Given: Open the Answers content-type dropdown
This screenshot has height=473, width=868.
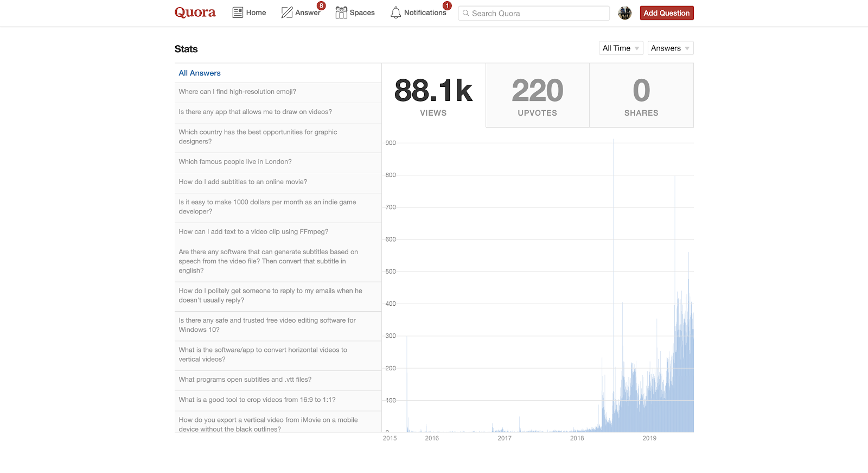Looking at the screenshot, I should click(671, 48).
